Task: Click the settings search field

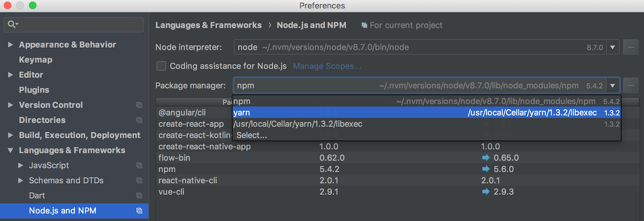Action: coord(74,25)
